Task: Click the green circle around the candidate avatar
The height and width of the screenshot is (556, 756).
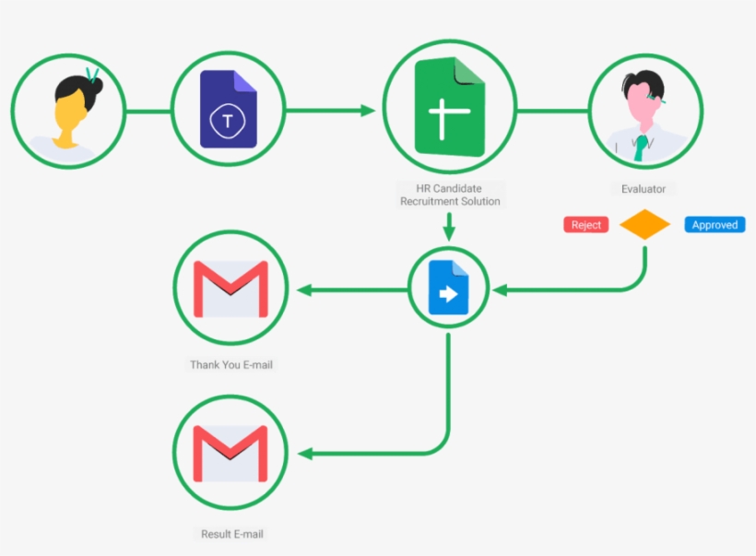Action: [68, 57]
